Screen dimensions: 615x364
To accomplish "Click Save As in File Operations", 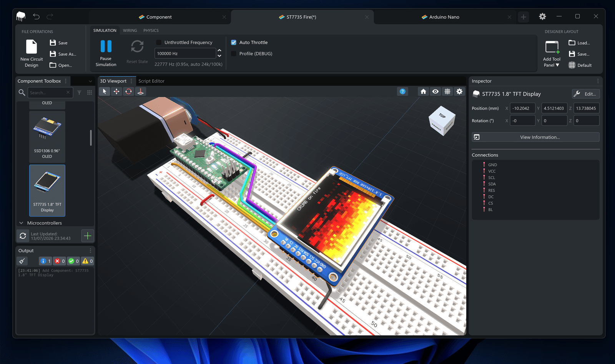I will tap(63, 54).
